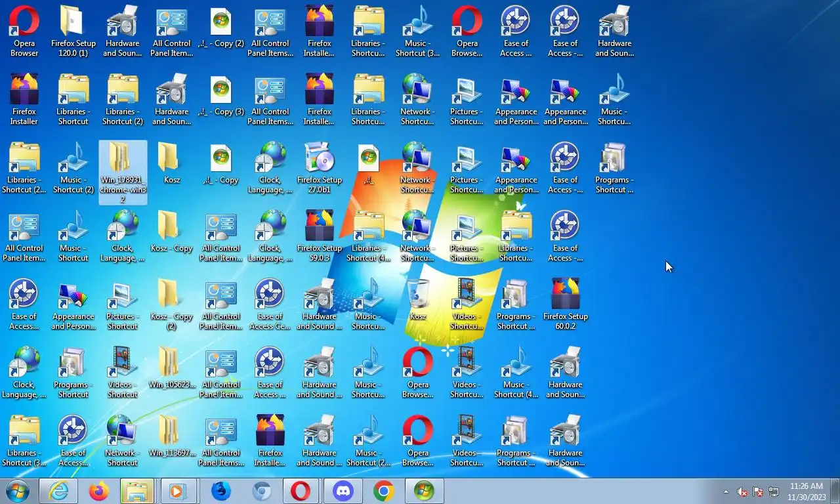Select the 'Music - Shortcut (4' desktop icon
This screenshot has width=840, height=504.
pyautogui.click(x=516, y=373)
